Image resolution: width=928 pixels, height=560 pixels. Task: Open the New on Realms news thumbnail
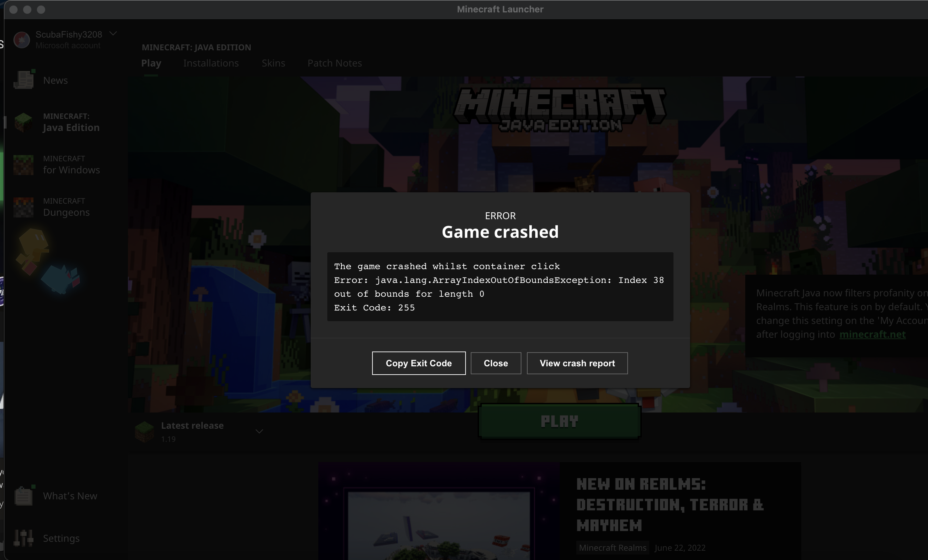click(x=439, y=512)
